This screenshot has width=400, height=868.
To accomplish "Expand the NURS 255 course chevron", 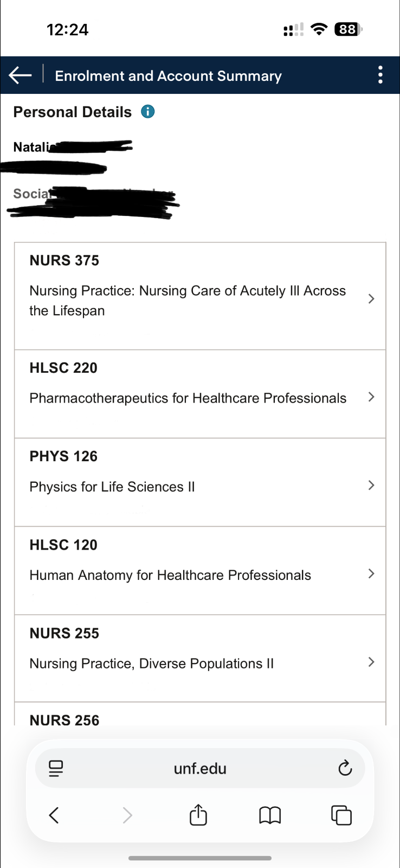I will coord(371,662).
